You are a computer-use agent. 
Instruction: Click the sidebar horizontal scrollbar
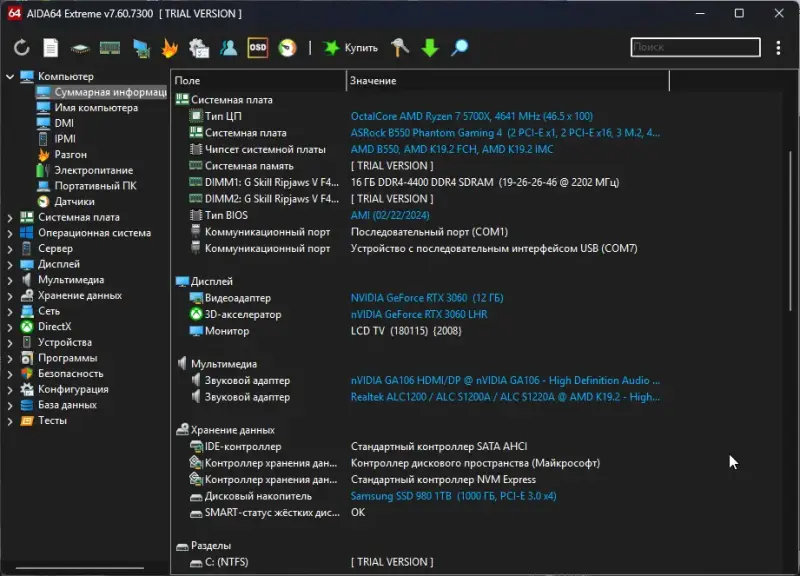pyautogui.click(x=80, y=567)
